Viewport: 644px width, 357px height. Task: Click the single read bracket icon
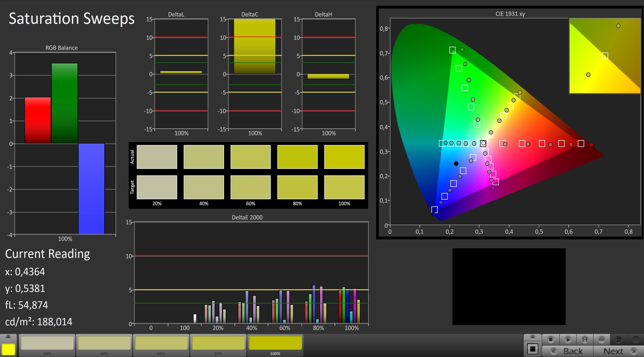pos(585,340)
